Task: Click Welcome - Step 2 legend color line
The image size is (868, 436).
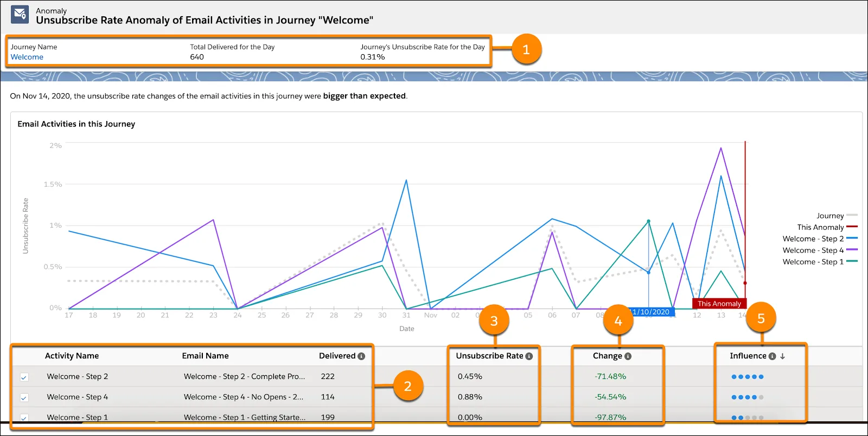Action: 852,238
